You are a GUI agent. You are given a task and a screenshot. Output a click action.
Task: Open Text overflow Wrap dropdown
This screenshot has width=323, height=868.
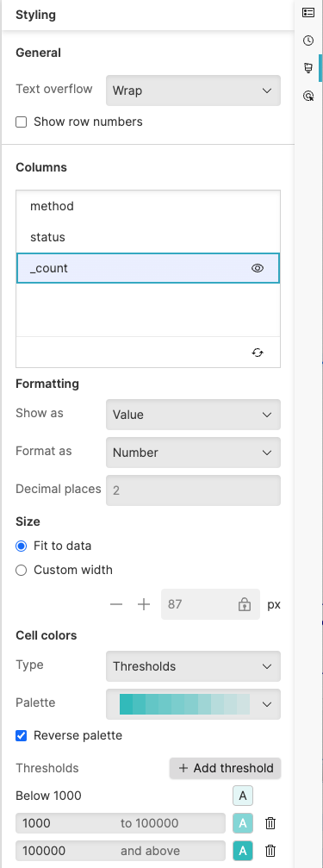[193, 91]
